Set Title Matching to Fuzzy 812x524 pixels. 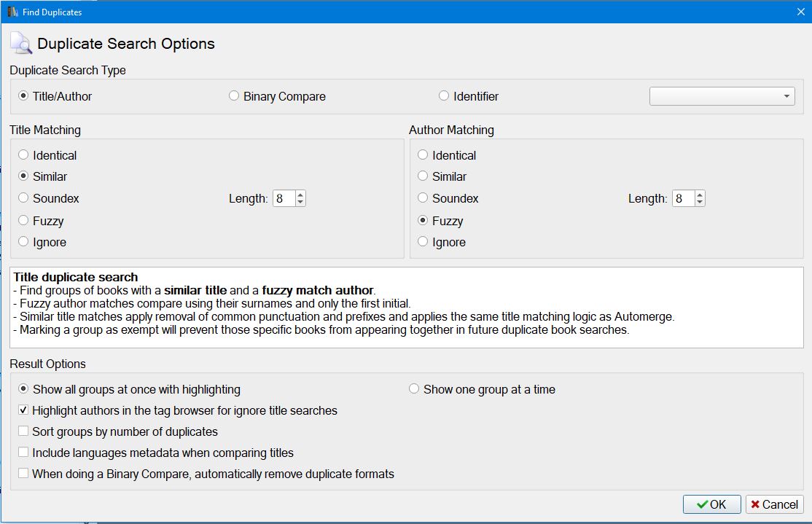point(24,221)
